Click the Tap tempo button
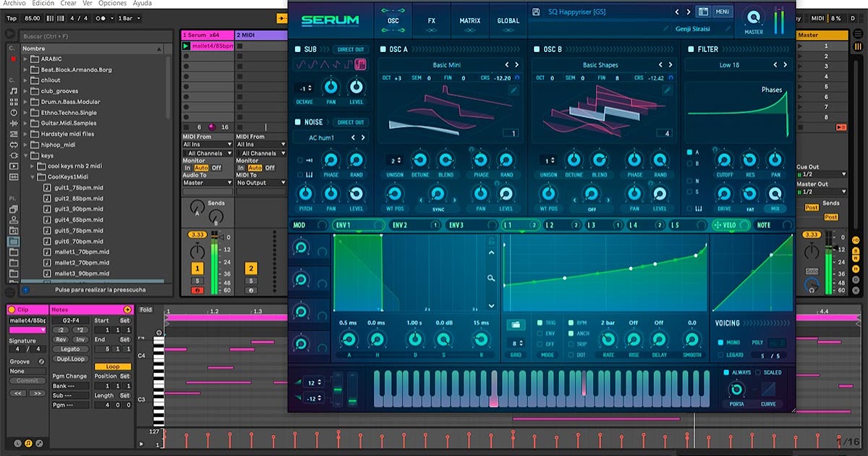 (x=12, y=17)
